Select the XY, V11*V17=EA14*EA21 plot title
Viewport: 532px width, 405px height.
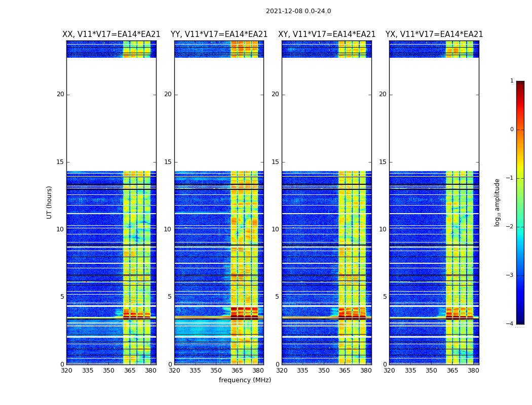(x=327, y=34)
